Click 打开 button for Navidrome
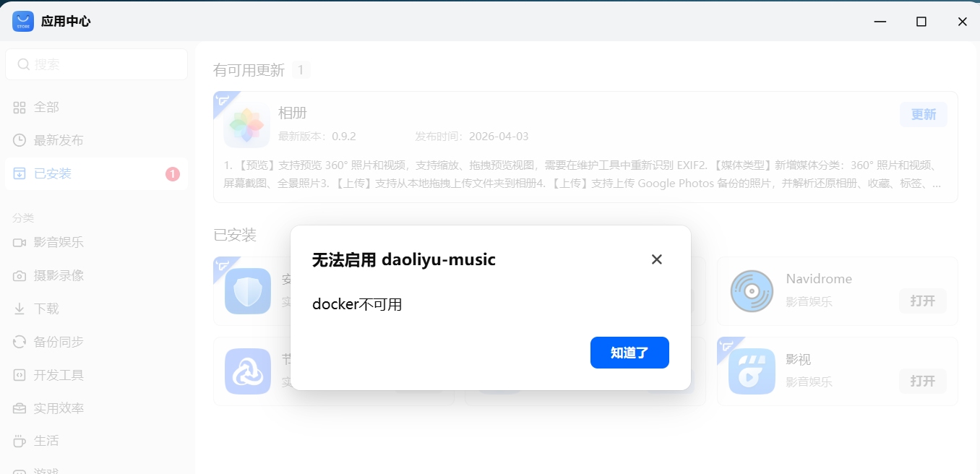The width and height of the screenshot is (980, 474). tap(923, 301)
